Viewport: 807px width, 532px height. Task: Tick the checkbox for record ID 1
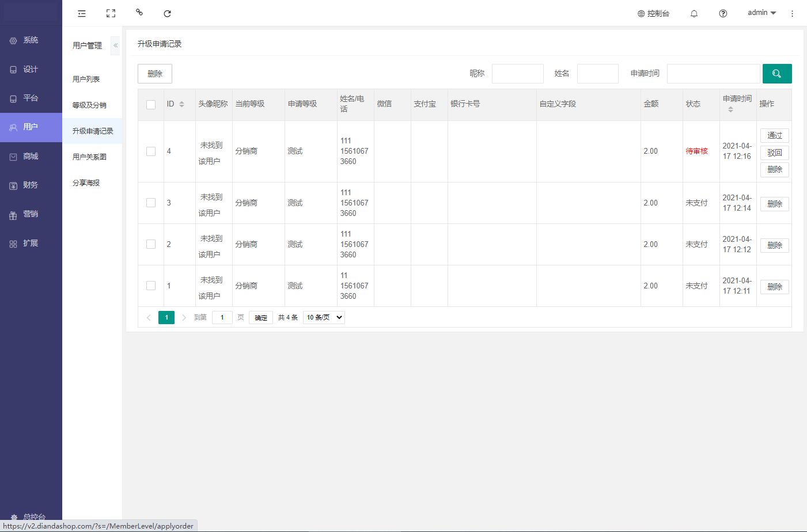[x=151, y=286]
